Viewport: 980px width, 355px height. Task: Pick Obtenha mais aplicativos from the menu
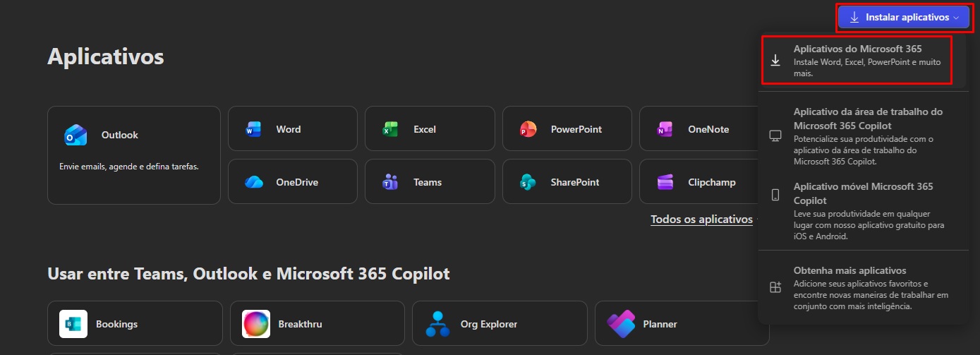862,288
